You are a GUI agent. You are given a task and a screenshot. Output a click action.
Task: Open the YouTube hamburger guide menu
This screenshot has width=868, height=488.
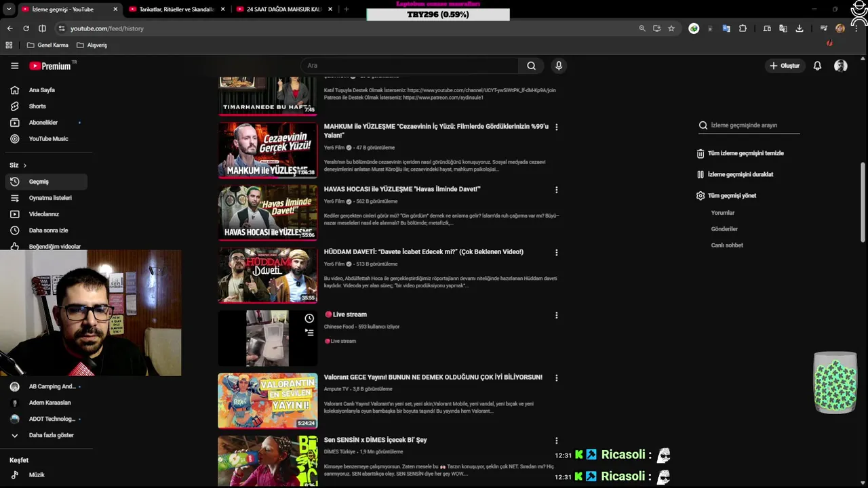[14, 66]
